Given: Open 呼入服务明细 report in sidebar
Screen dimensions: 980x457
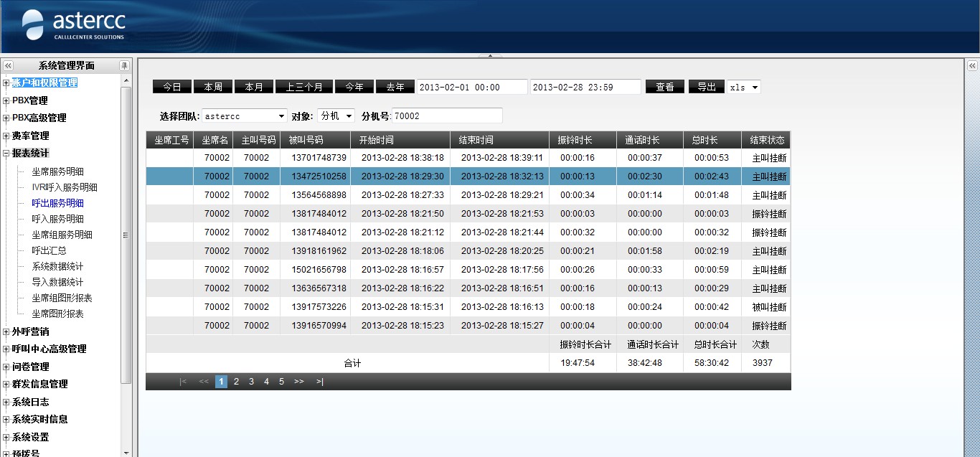Looking at the screenshot, I should point(57,219).
